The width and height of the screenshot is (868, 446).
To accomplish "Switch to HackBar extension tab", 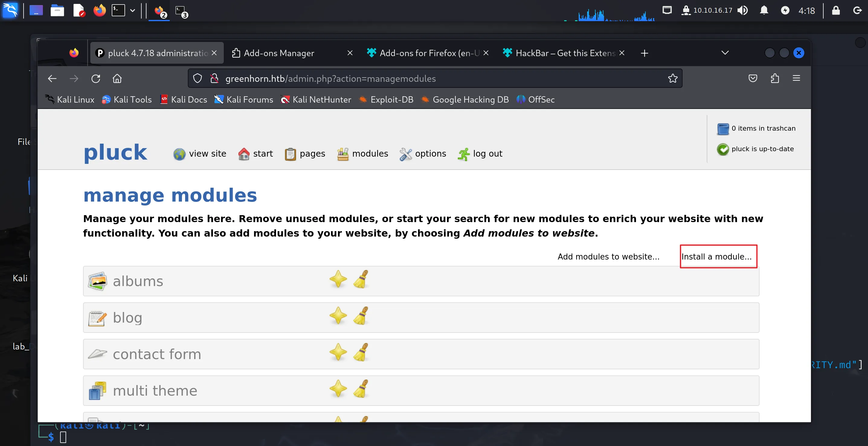I will pyautogui.click(x=563, y=53).
